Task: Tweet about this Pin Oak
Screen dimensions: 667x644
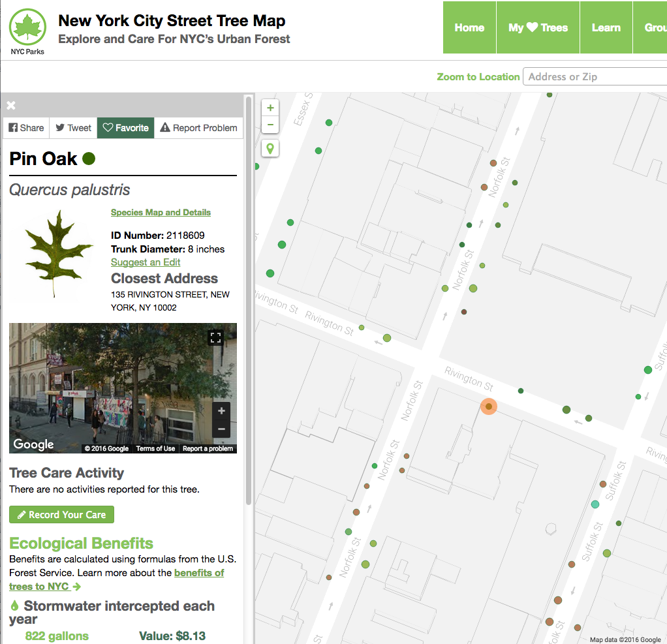Action: pos(73,128)
